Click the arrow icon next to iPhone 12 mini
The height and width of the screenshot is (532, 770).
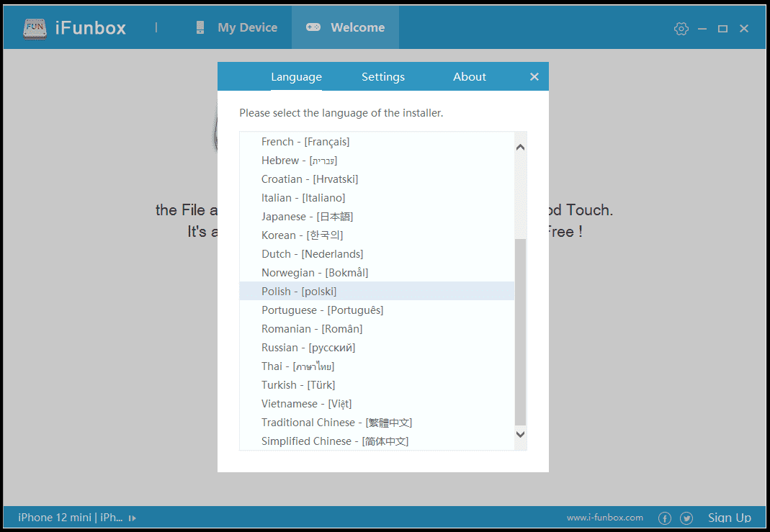[x=132, y=518]
